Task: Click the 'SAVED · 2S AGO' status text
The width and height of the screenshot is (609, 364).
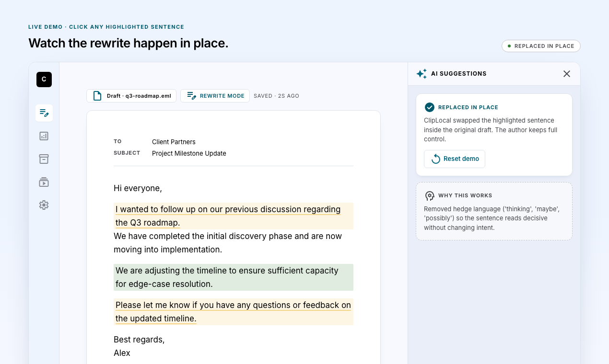Action: (276, 96)
